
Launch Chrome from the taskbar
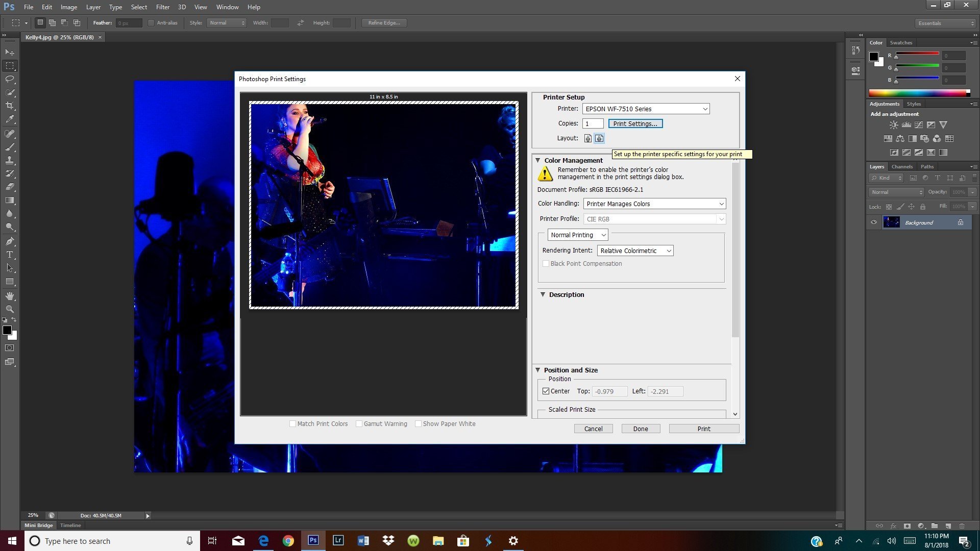point(288,541)
